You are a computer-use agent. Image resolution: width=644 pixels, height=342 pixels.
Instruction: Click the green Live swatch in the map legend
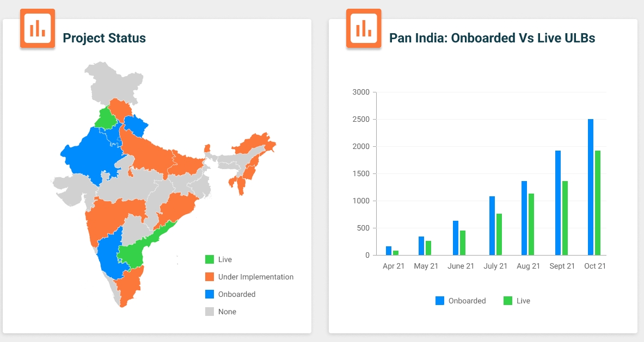(x=210, y=259)
